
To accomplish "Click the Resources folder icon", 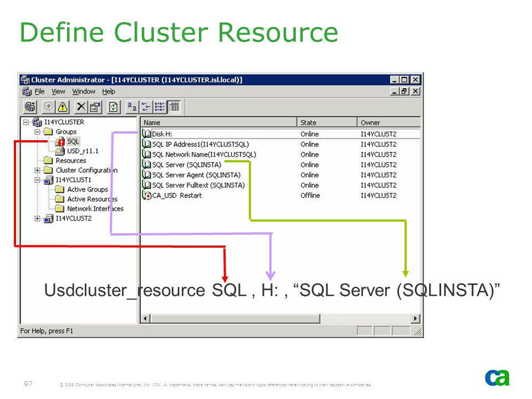I will (49, 161).
